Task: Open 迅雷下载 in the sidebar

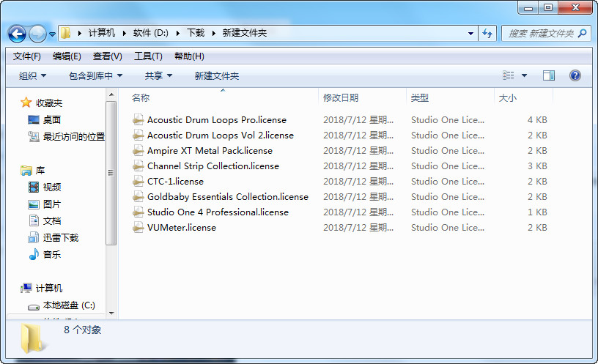Action: pos(61,238)
